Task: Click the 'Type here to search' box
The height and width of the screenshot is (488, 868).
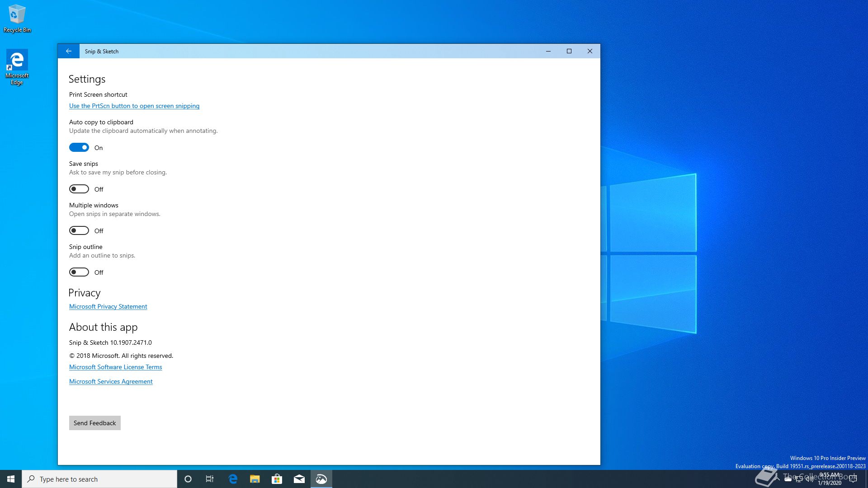Action: [99, 479]
